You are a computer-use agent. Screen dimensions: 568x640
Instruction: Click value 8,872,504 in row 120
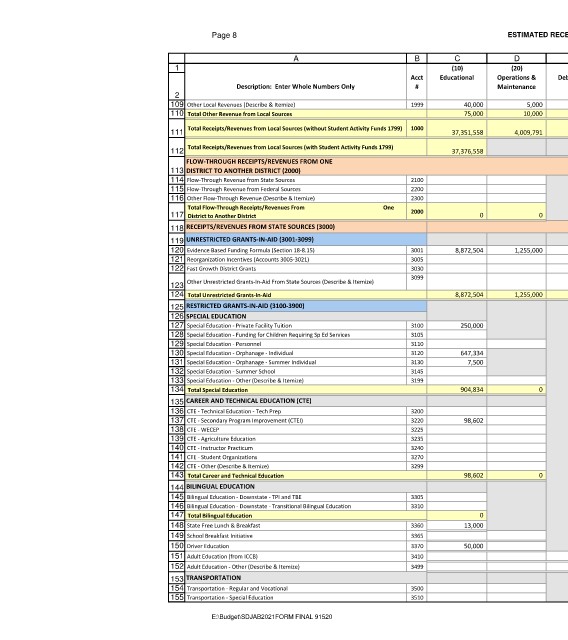pos(469,251)
